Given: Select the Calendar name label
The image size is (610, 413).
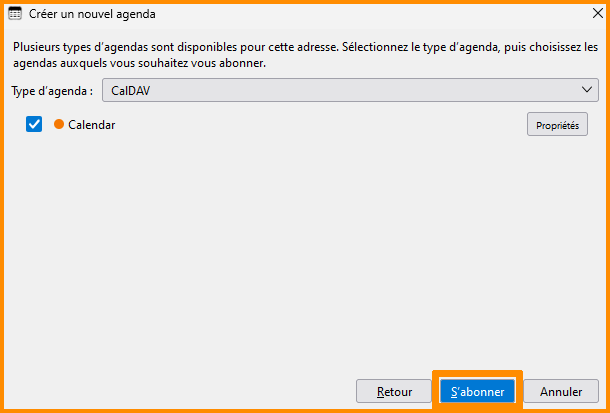Looking at the screenshot, I should tap(92, 125).
